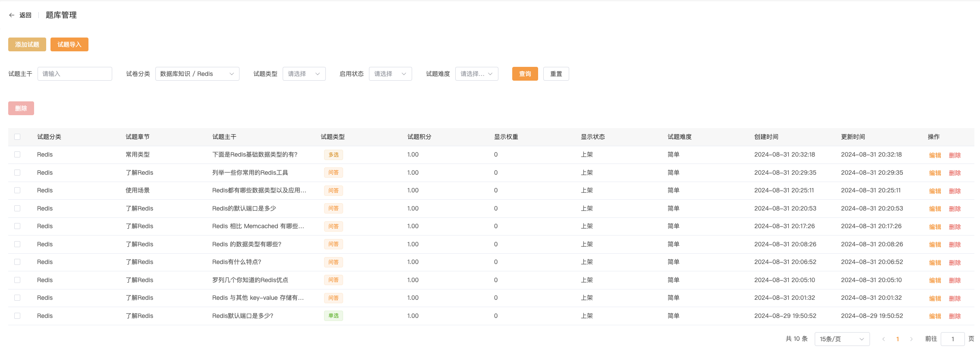This screenshot has height=352, width=980.
Task: Open the 试题难度 dropdown
Action: 477,74
